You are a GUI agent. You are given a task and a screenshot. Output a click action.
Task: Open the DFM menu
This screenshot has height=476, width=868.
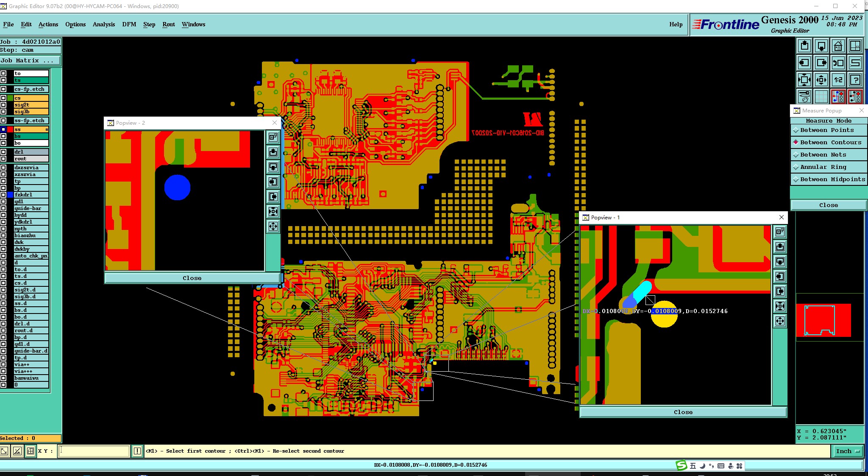point(129,24)
